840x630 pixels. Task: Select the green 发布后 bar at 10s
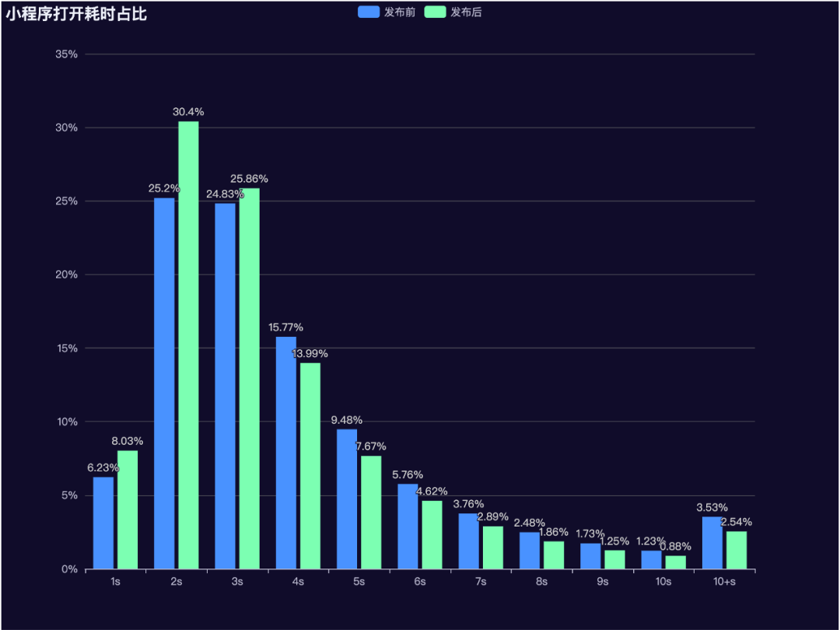click(676, 562)
